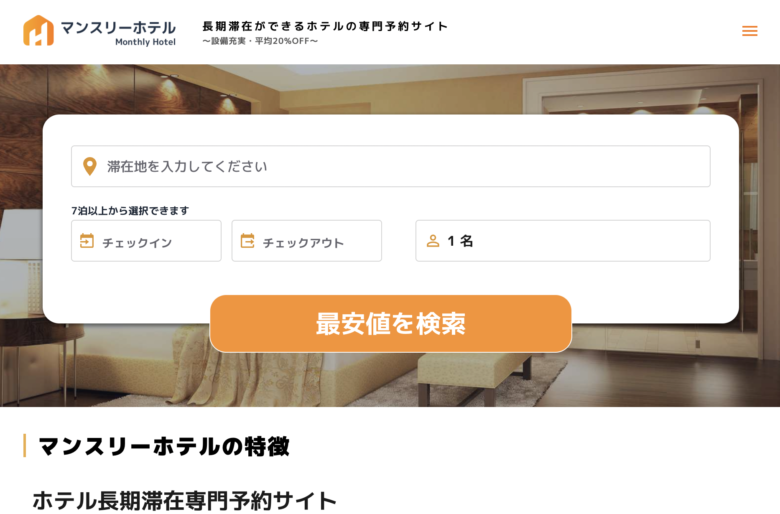The width and height of the screenshot is (780, 514).
Task: Open the チェックイン date picker
Action: [x=146, y=241]
